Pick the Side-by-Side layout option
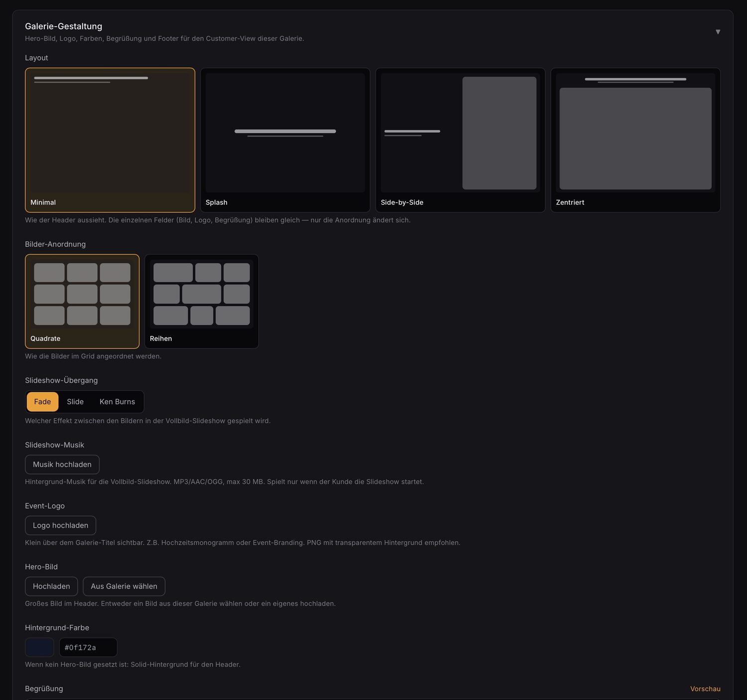The width and height of the screenshot is (747, 700). [460, 140]
